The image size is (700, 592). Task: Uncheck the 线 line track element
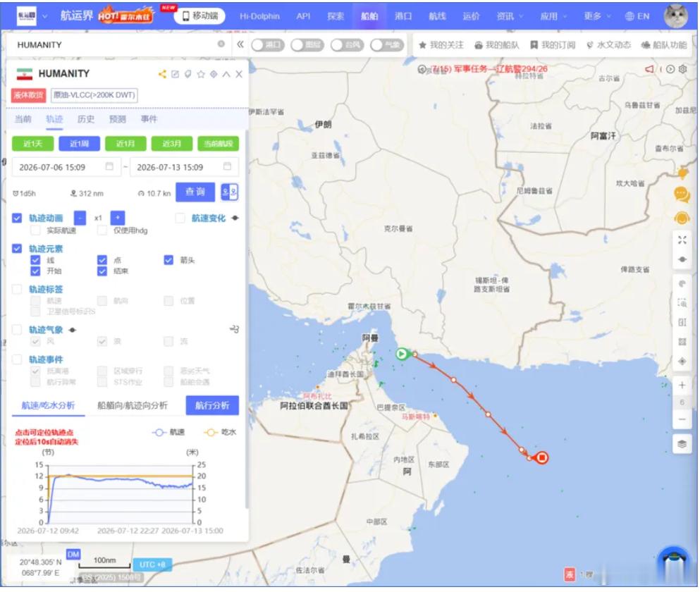click(35, 260)
